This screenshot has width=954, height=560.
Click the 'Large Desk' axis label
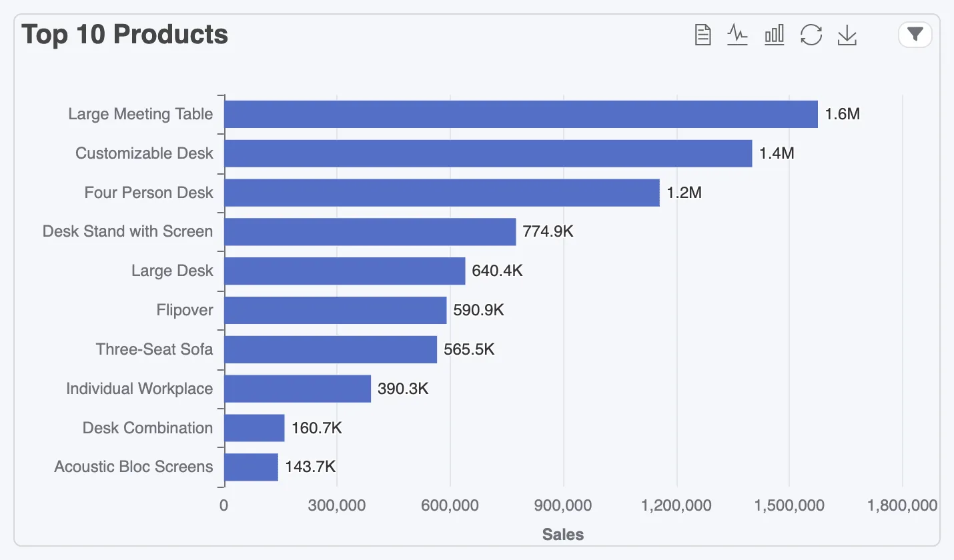click(172, 271)
